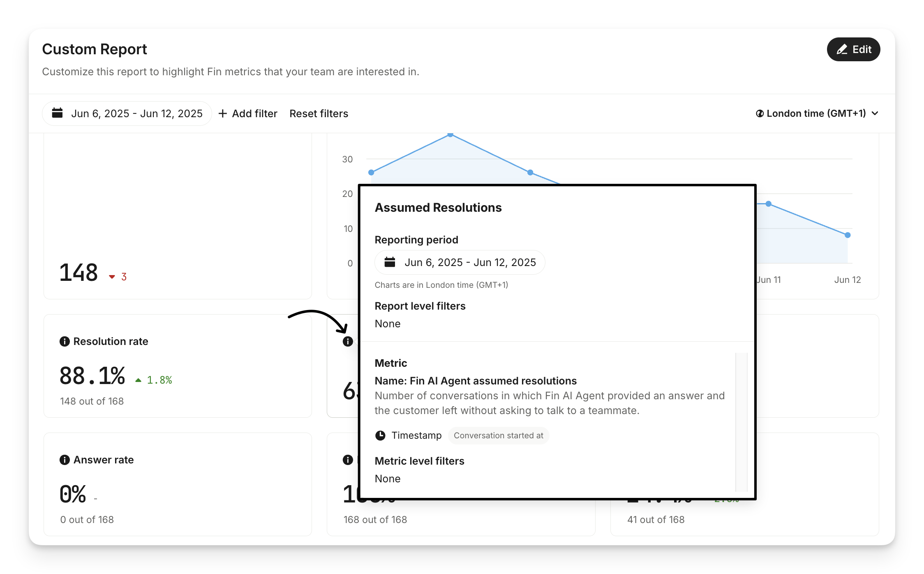Click the calendar icon in top filter bar
Image resolution: width=924 pixels, height=574 pixels.
(x=58, y=113)
